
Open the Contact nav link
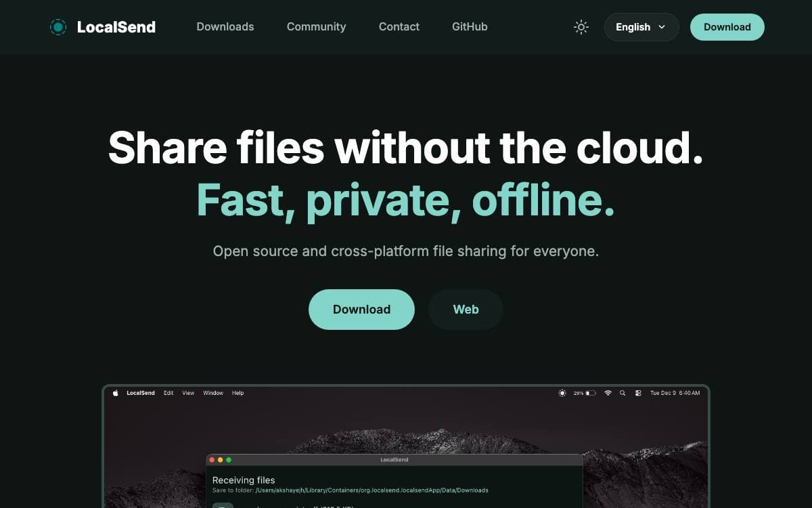399,27
